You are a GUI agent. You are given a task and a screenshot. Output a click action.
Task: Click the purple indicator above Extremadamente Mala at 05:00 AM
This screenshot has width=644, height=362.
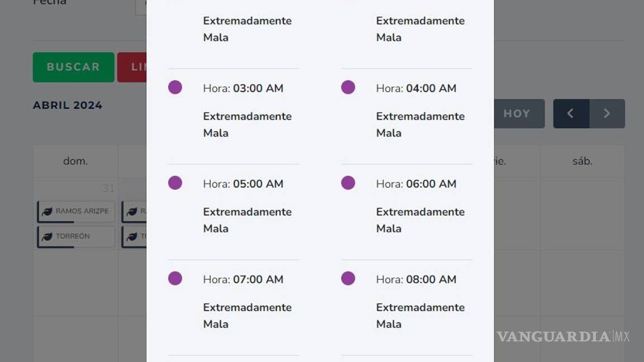(175, 183)
